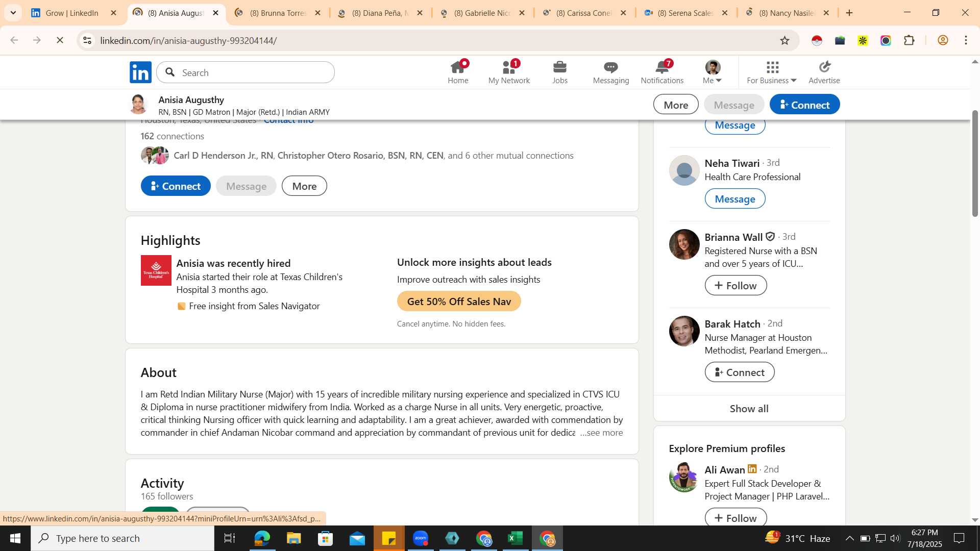Open the More menu in sticky header
The width and height of the screenshot is (980, 551).
tap(676, 105)
